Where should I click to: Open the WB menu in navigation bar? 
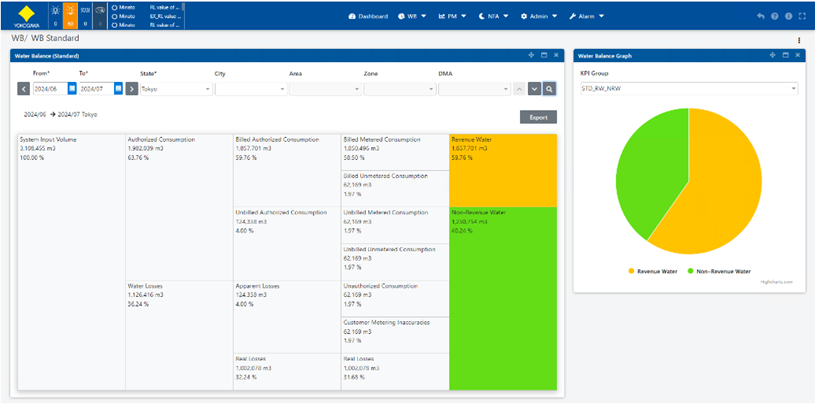coord(412,17)
